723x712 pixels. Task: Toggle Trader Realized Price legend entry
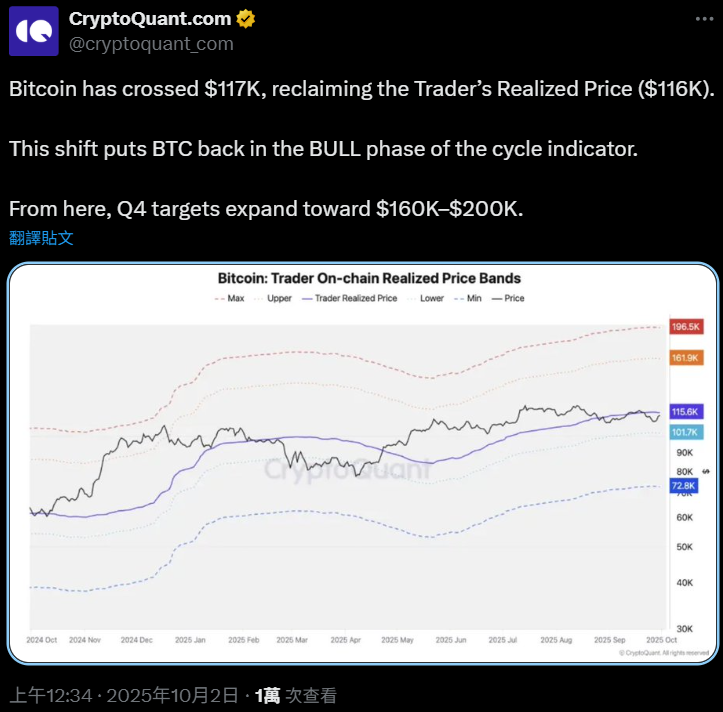click(349, 298)
